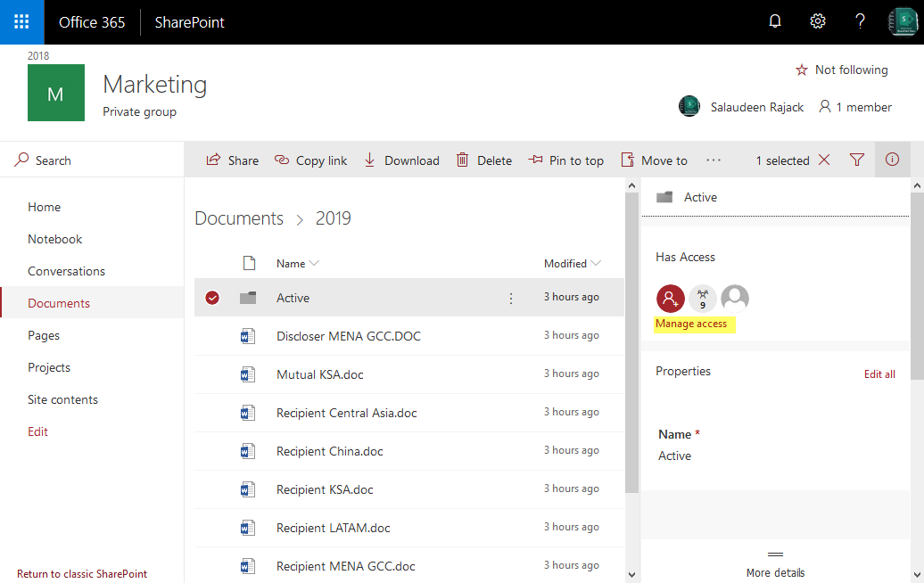Download the selected Active folder
The image size is (924, 583).
tap(401, 160)
